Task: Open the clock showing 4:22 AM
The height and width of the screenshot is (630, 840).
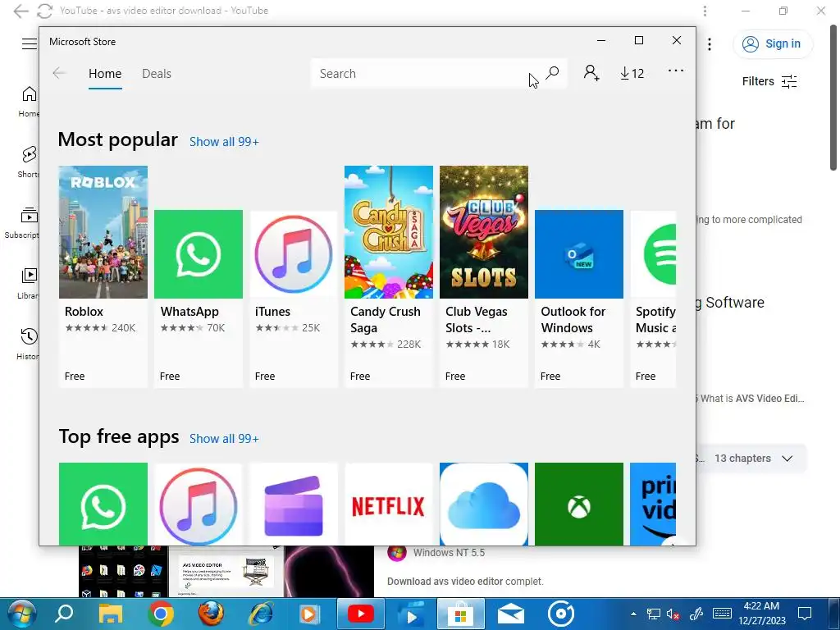Action: (761, 614)
